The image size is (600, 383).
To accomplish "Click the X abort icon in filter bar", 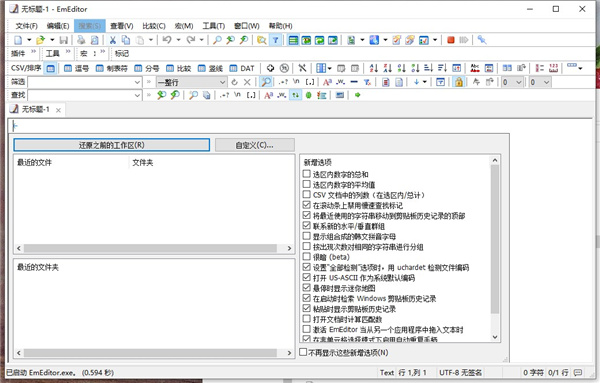I will [247, 82].
